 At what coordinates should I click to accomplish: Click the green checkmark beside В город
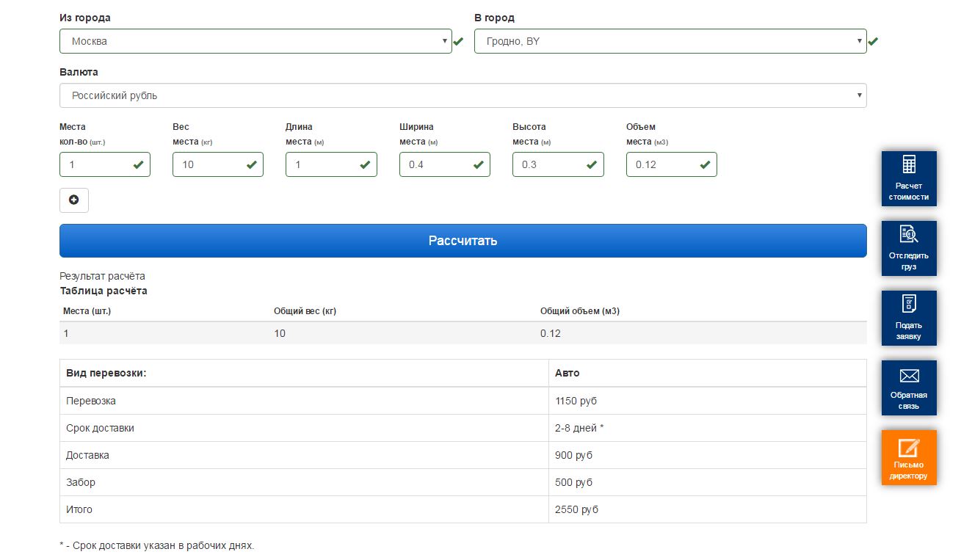point(873,42)
